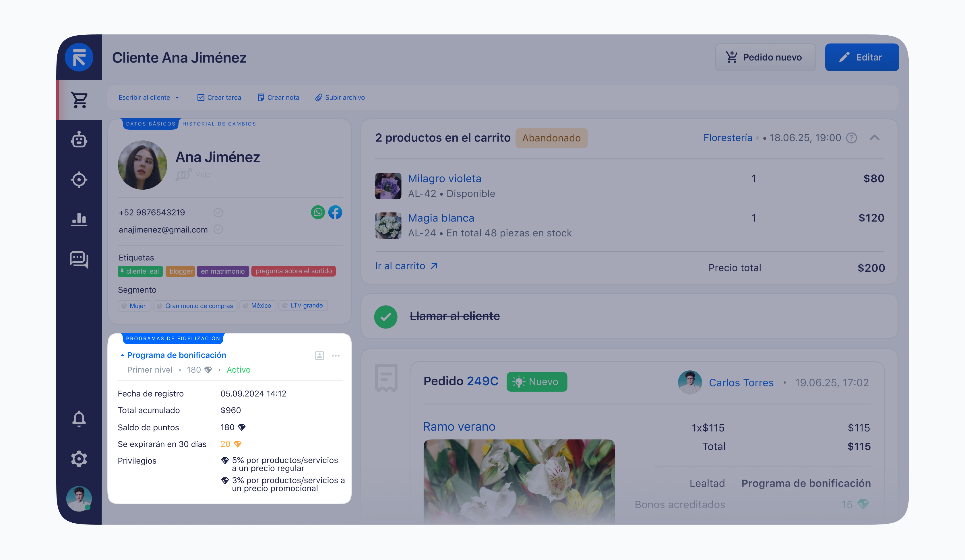
Task: Click Crear tarea in the toolbar
Action: click(219, 98)
